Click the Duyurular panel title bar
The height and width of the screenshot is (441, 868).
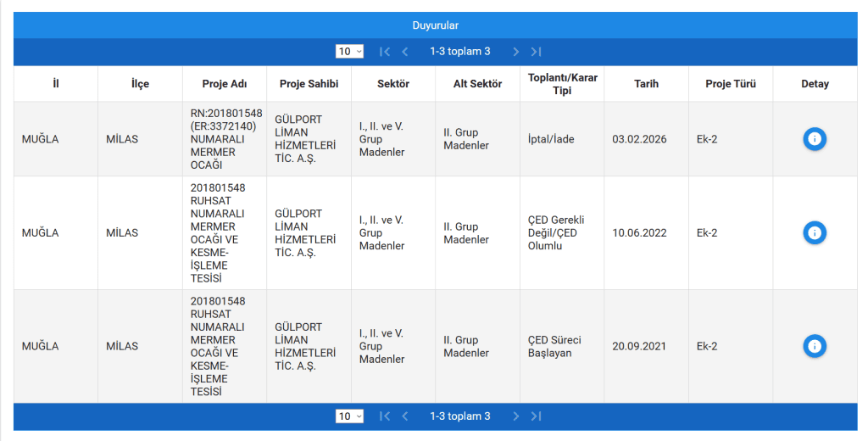click(x=435, y=25)
